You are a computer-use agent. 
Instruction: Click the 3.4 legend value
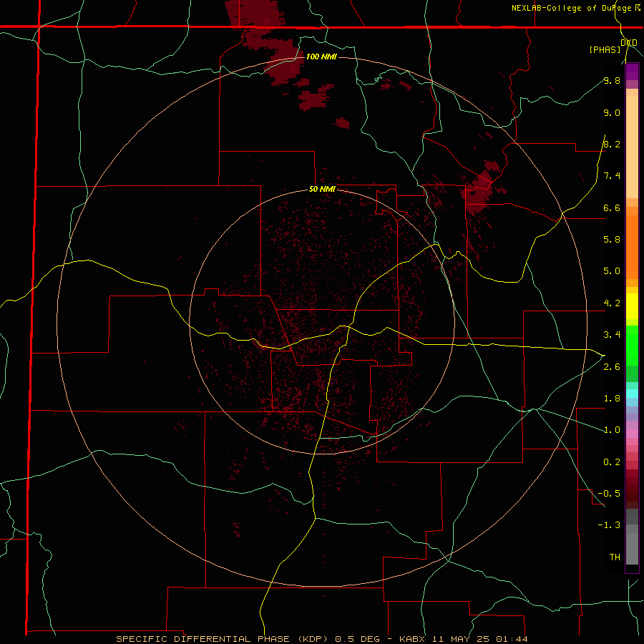pos(612,335)
